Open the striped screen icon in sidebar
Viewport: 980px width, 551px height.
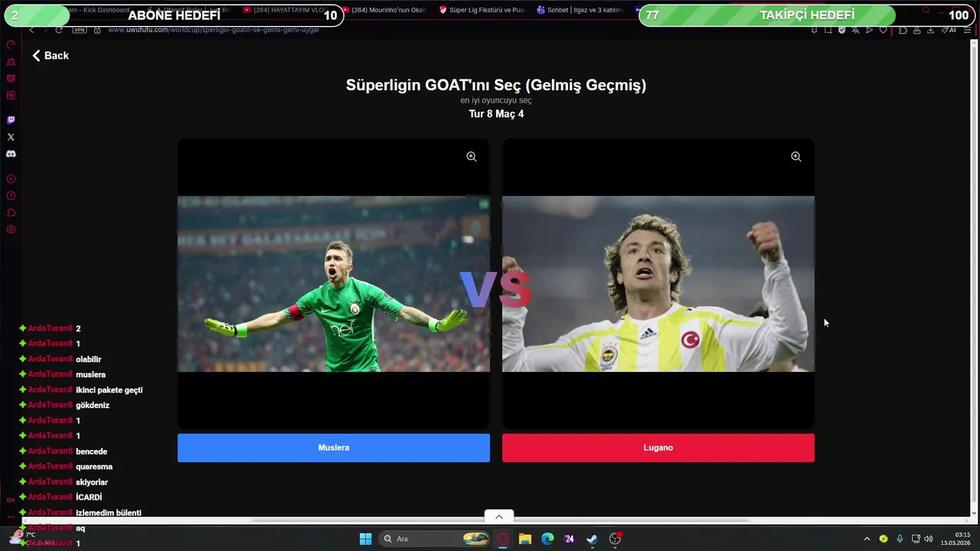point(11,78)
